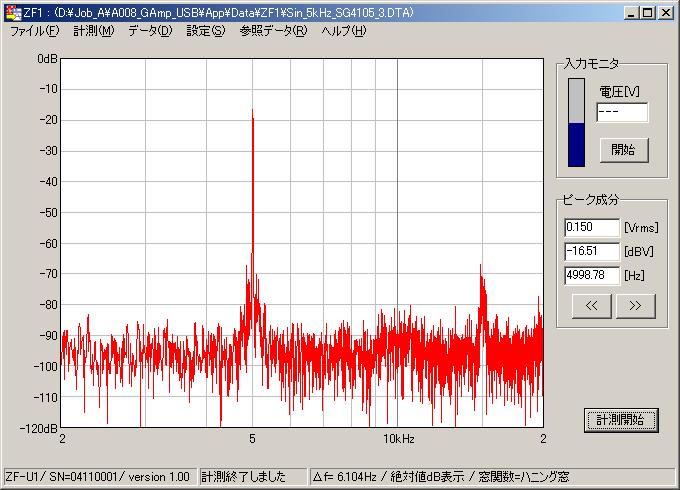Go to previous peak with << button

coord(592,306)
